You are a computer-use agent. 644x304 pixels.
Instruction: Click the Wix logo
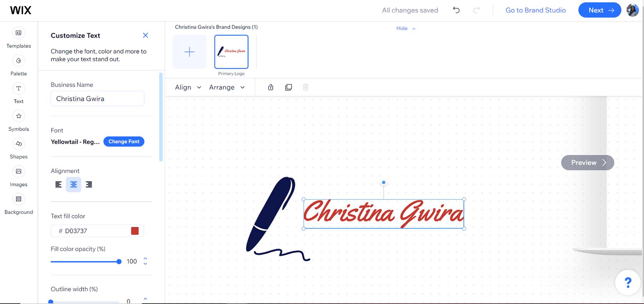coord(21,10)
